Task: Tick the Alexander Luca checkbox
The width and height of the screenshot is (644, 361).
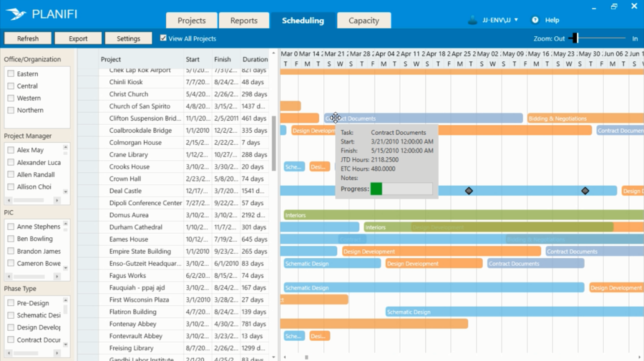Action: coord(11,162)
